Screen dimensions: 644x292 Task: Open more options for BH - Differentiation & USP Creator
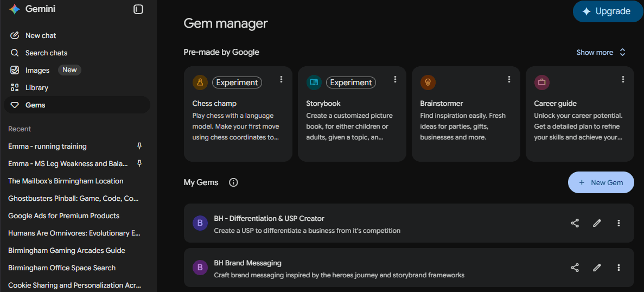coord(619,223)
